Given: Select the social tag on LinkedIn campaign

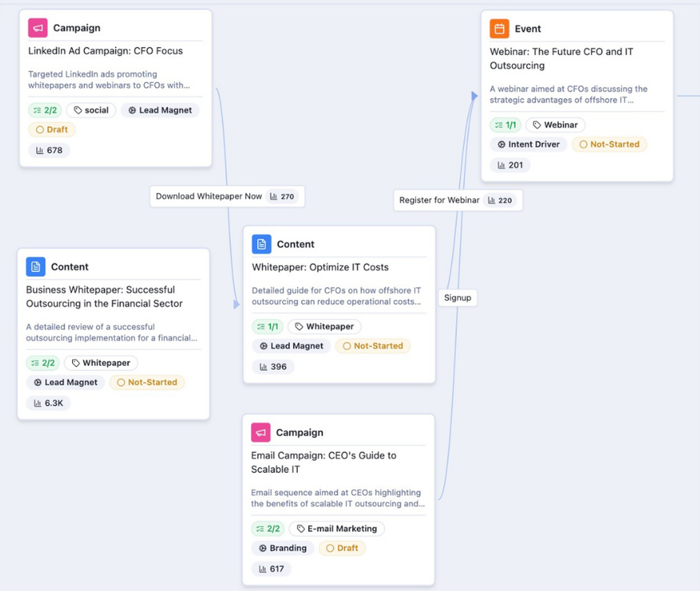Looking at the screenshot, I should click(91, 111).
